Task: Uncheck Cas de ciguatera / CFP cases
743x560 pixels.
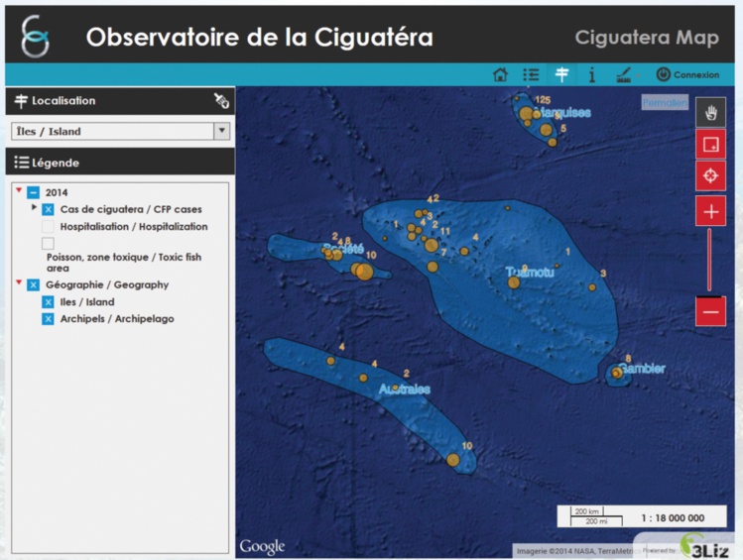Action: pos(48,209)
